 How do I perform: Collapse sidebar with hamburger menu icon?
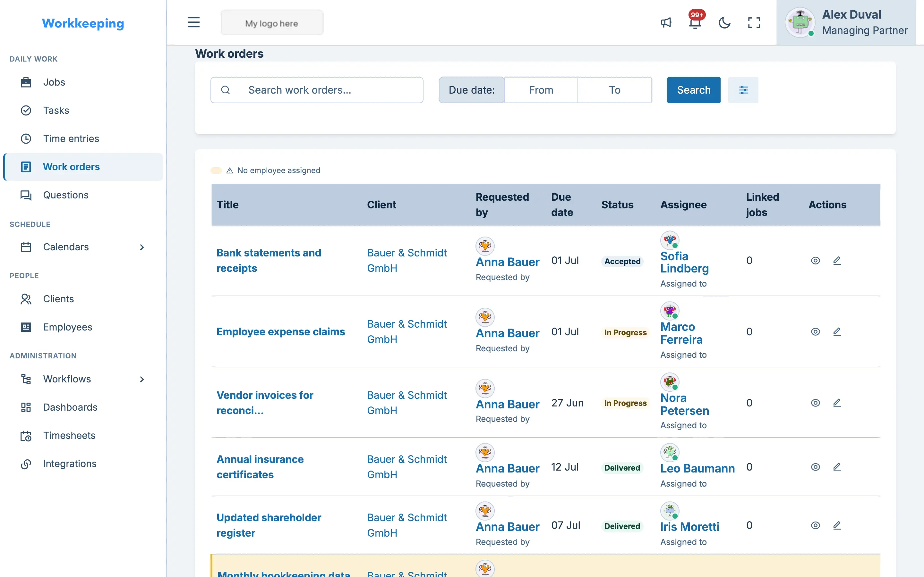coord(193,22)
